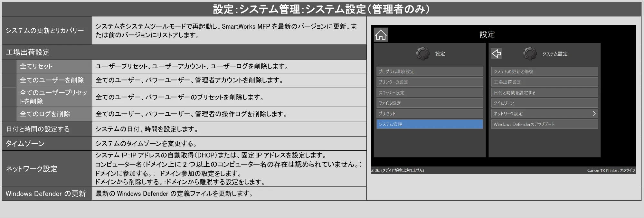
Task: Expand the ネットワーク設定 chevron arrow
Action: (x=594, y=114)
